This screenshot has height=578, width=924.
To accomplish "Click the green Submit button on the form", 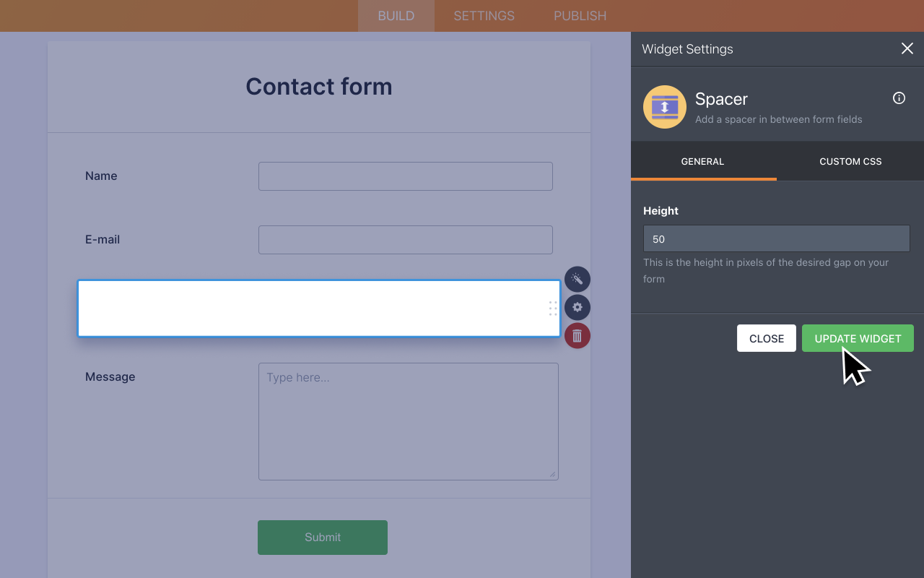I will (322, 537).
